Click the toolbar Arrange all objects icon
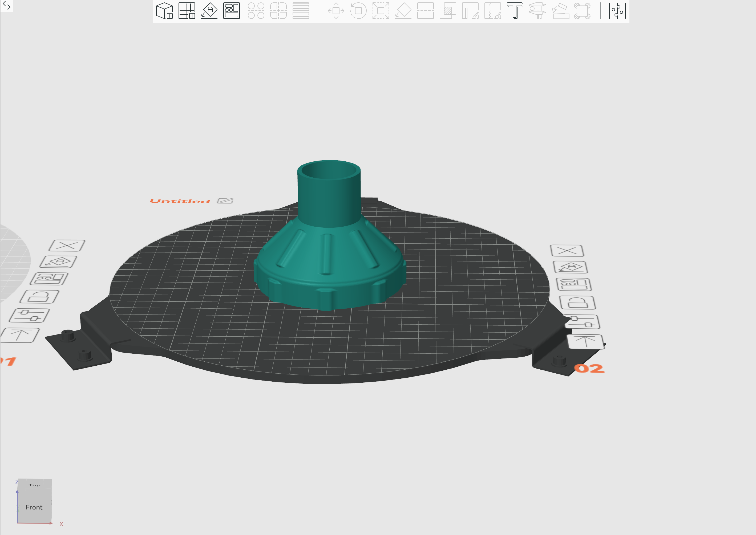The width and height of the screenshot is (756, 535). (232, 11)
